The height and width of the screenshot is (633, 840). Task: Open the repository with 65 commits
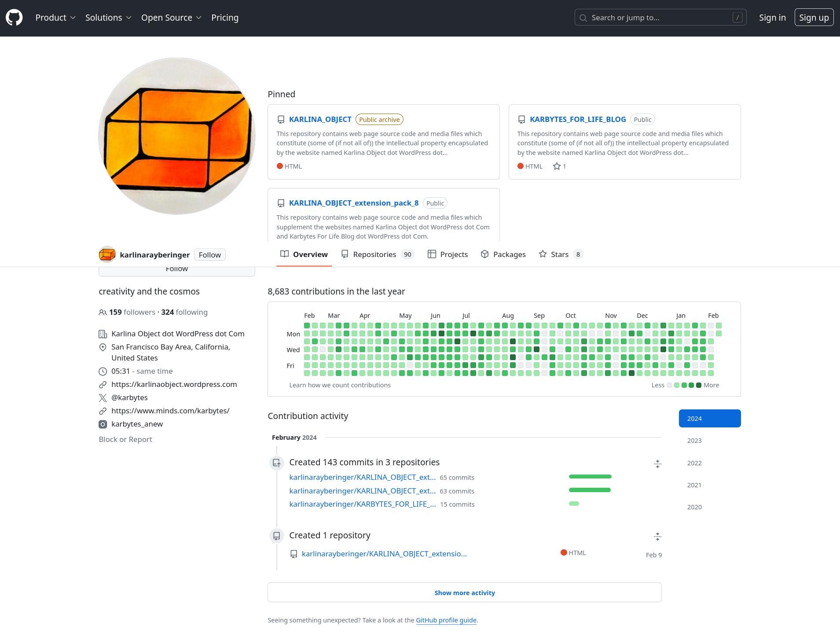[x=362, y=477]
